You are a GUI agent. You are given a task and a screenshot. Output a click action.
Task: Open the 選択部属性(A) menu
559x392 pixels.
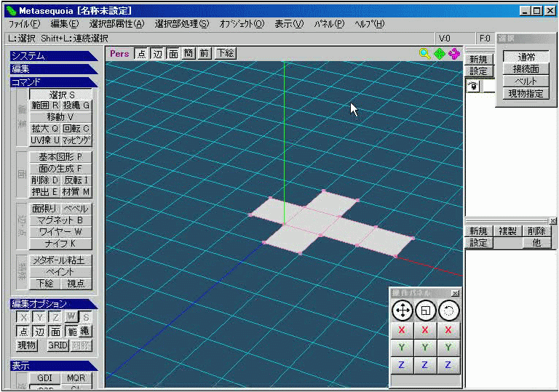(x=117, y=24)
